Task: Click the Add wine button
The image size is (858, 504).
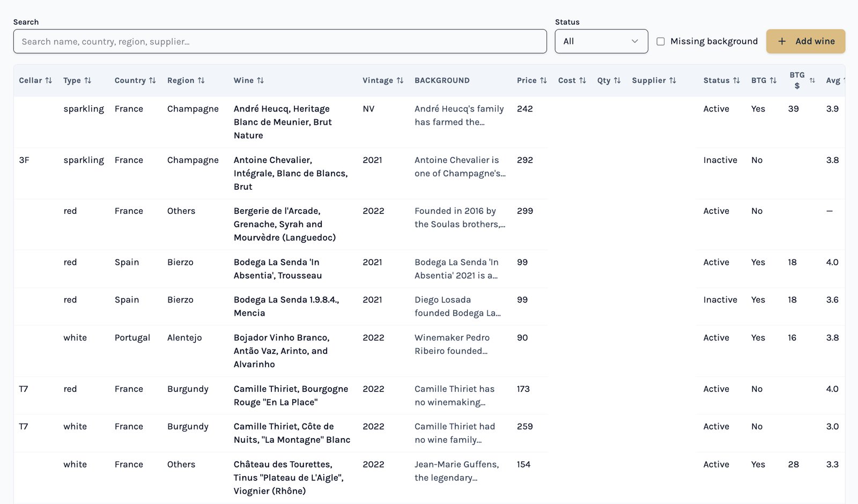Action: click(806, 41)
